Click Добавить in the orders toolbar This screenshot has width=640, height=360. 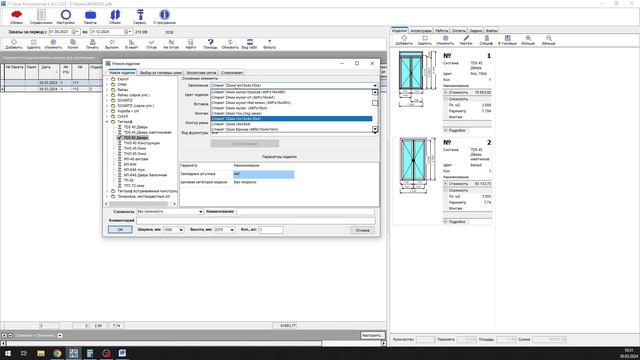pos(14,44)
